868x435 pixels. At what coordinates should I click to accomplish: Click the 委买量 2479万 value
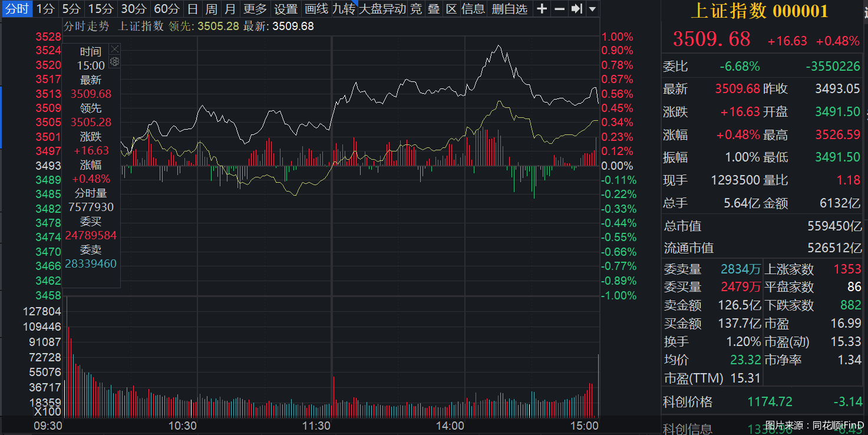[x=741, y=287]
